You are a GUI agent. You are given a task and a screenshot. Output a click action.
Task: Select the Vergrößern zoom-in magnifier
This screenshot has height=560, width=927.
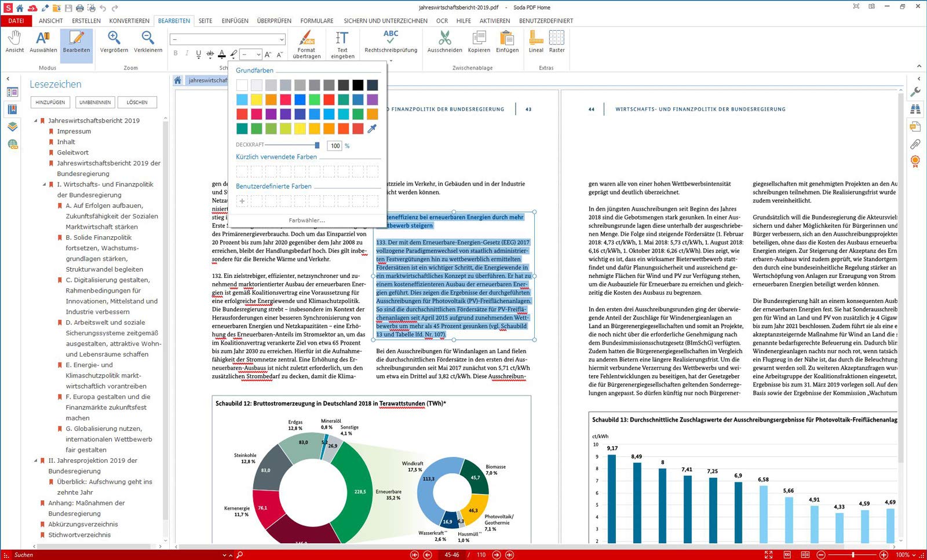click(x=114, y=42)
